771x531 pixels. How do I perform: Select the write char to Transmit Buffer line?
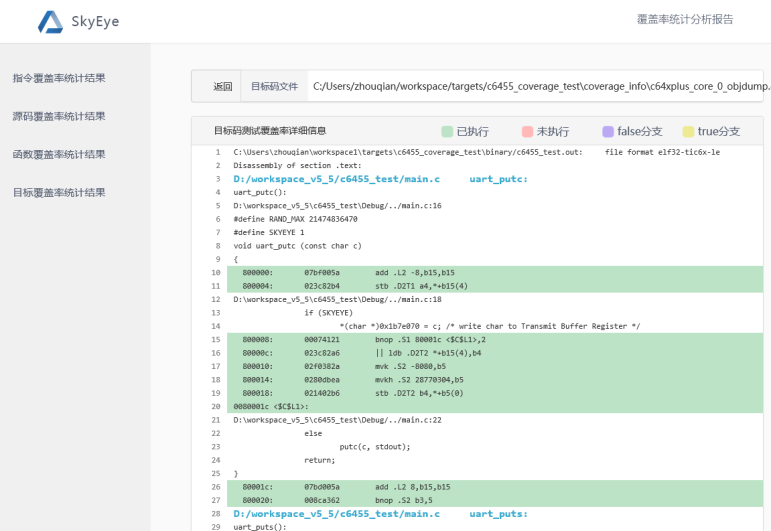[490, 326]
